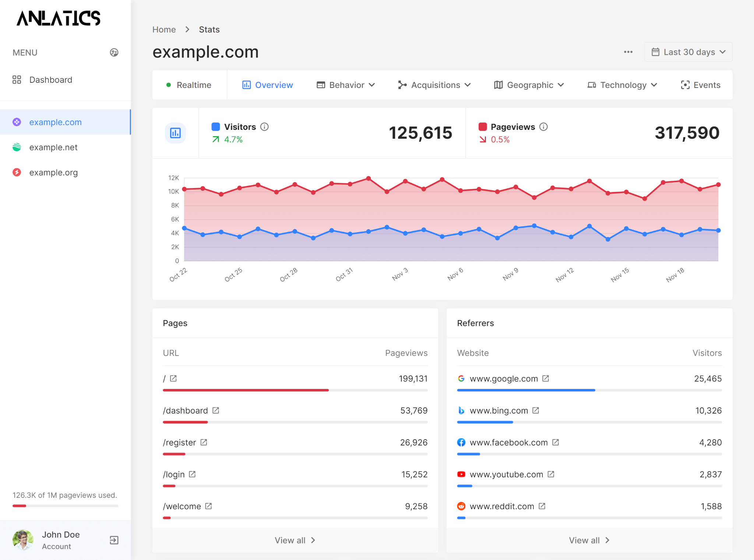This screenshot has width=754, height=560.
Task: Click the example.org site icon
Action: [17, 172]
